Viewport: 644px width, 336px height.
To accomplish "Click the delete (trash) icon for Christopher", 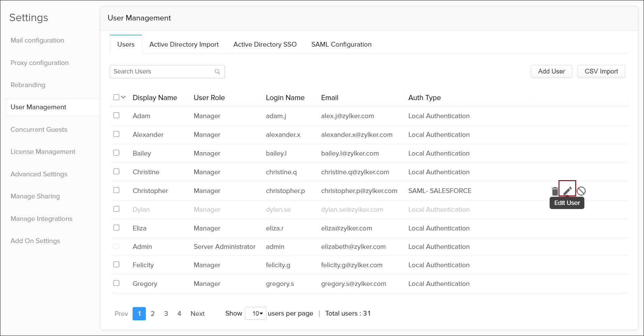I will [x=555, y=191].
